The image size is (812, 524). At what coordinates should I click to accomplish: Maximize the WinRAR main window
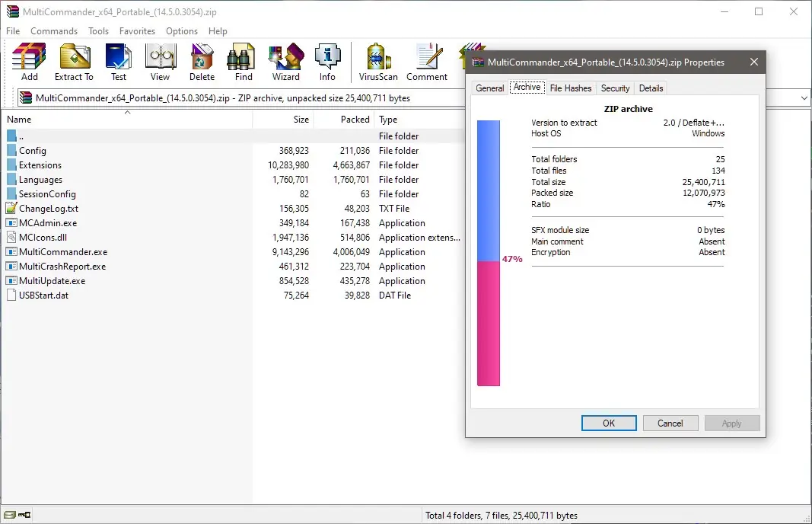click(x=759, y=11)
